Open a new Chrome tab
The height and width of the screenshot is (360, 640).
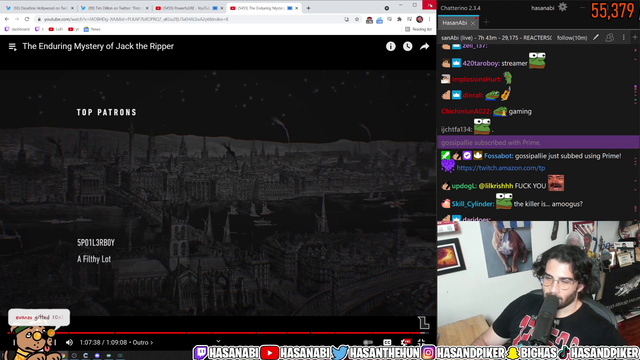coord(309,8)
